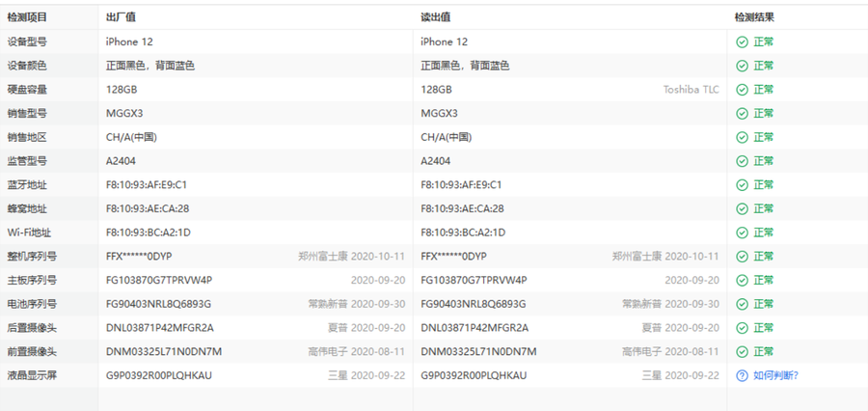This screenshot has height=411, width=868.
Task: Select the 监管型号 row label
Action: tap(27, 160)
